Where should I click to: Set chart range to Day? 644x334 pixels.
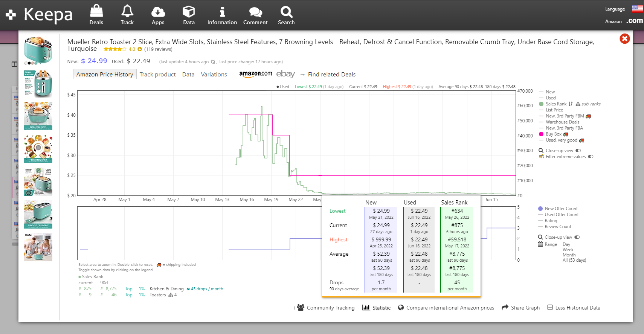566,244
